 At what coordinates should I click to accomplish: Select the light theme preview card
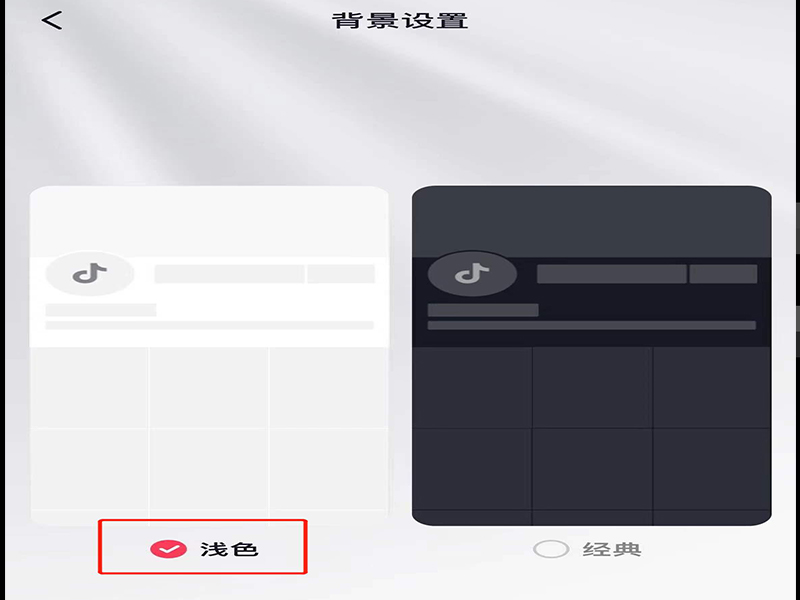point(209,356)
